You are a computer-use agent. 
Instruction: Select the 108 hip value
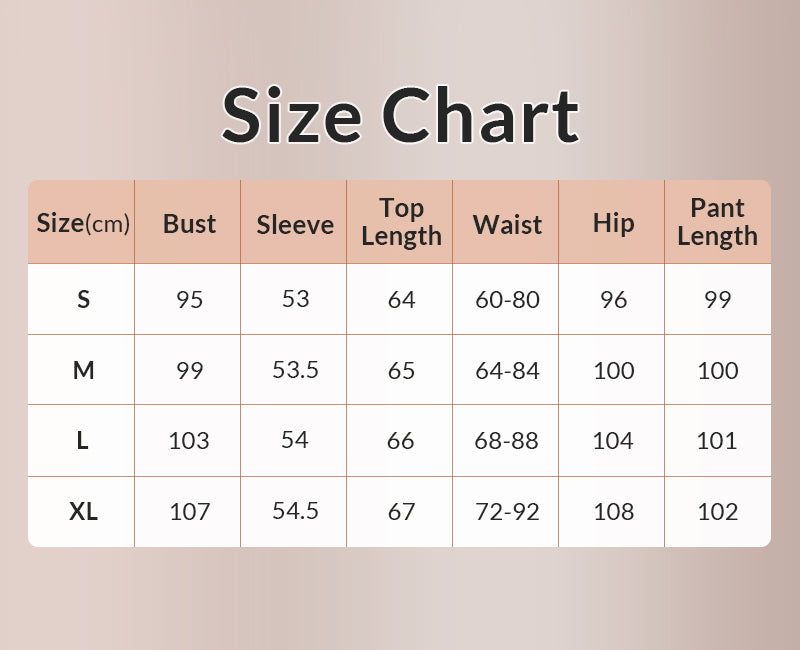(x=613, y=511)
